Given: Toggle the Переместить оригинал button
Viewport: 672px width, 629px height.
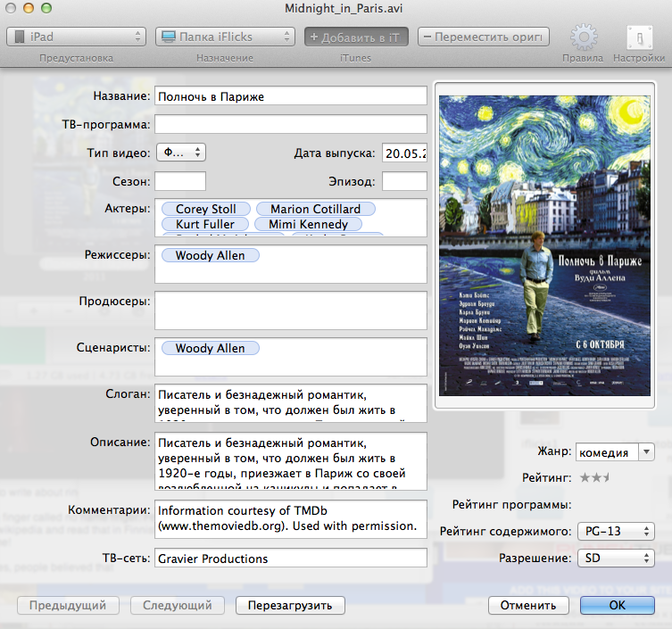Looking at the screenshot, I should point(483,37).
